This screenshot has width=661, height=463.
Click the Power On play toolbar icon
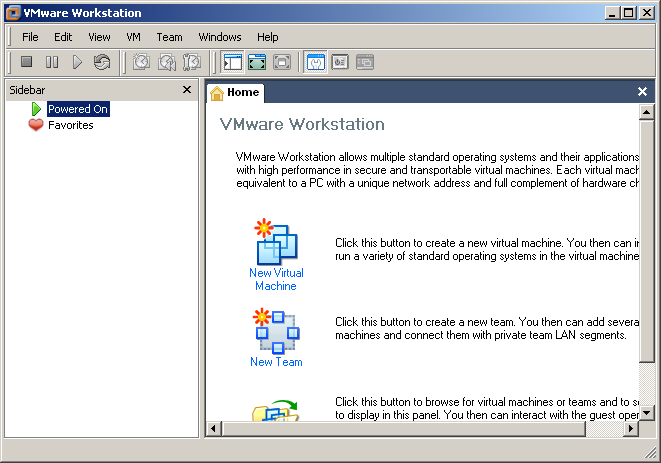point(77,62)
